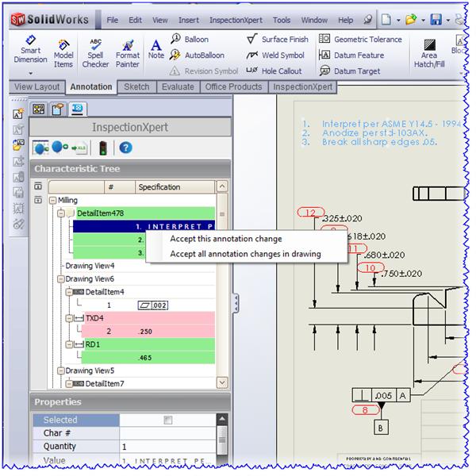
Task: Click the export to XLS balloon icon
Action: coord(79,148)
